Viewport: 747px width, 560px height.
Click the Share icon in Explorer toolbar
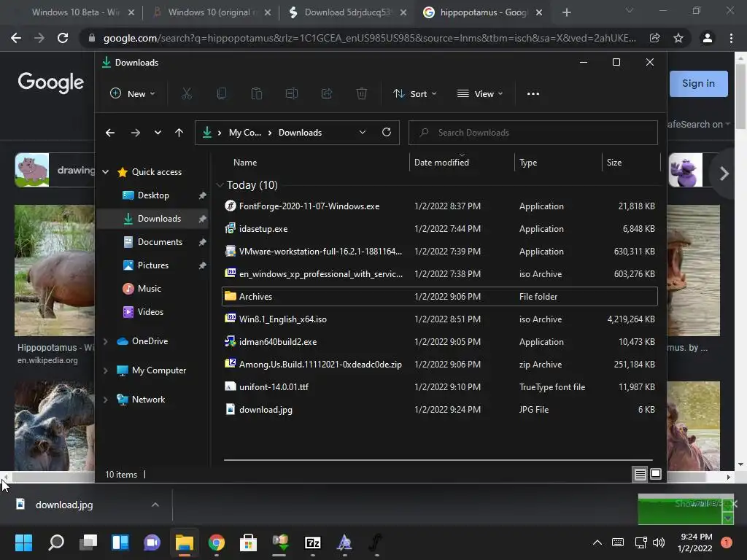click(x=327, y=94)
